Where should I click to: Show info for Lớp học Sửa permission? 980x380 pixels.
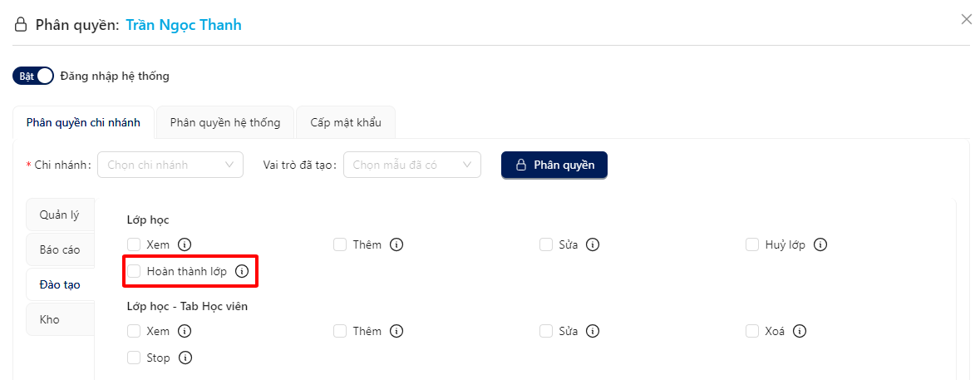(593, 244)
